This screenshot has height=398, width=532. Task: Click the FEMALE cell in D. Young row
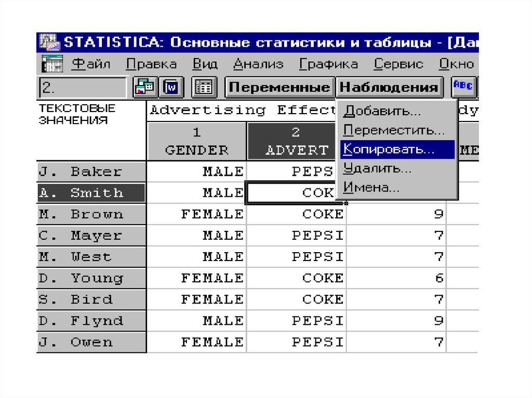click(x=197, y=278)
